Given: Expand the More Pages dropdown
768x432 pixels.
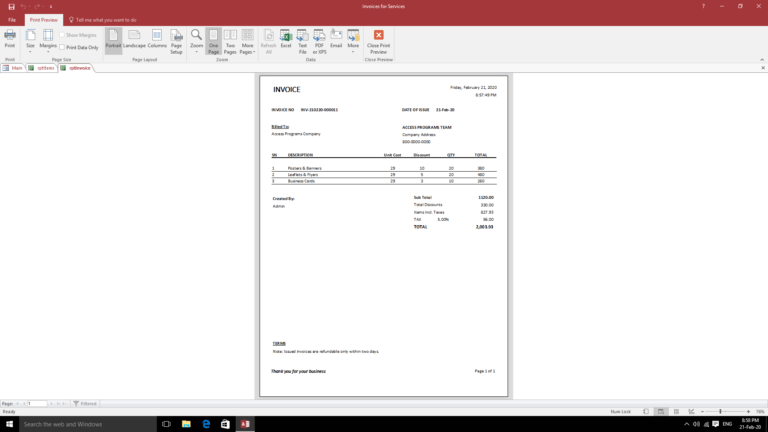Looking at the screenshot, I should pyautogui.click(x=247, y=41).
